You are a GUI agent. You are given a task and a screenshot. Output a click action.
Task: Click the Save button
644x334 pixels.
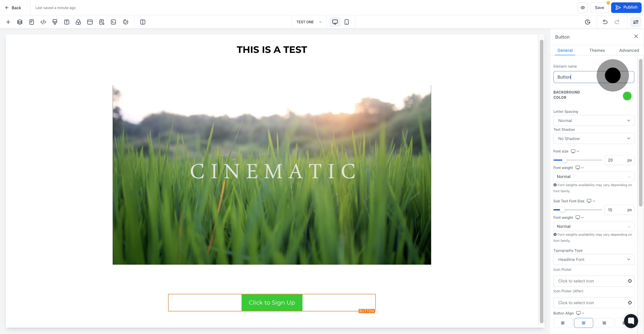click(x=599, y=8)
